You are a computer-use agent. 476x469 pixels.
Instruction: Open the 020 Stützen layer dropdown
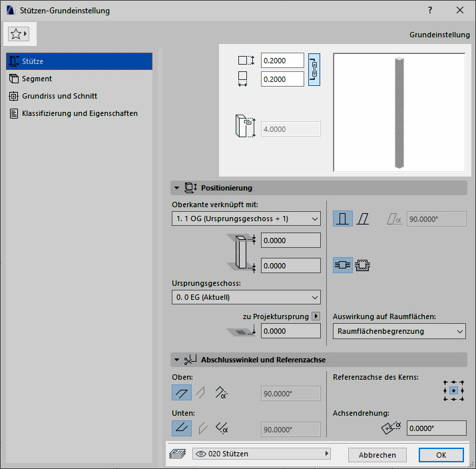tap(262, 454)
